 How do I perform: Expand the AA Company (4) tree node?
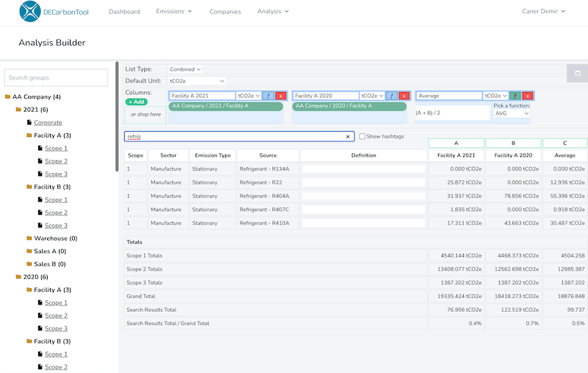(36, 97)
